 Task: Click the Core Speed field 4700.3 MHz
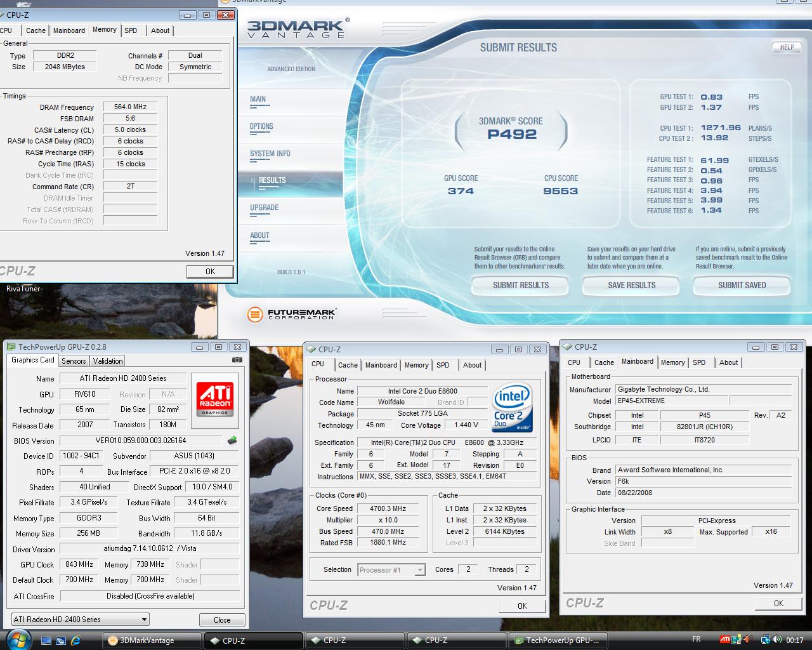tap(388, 508)
